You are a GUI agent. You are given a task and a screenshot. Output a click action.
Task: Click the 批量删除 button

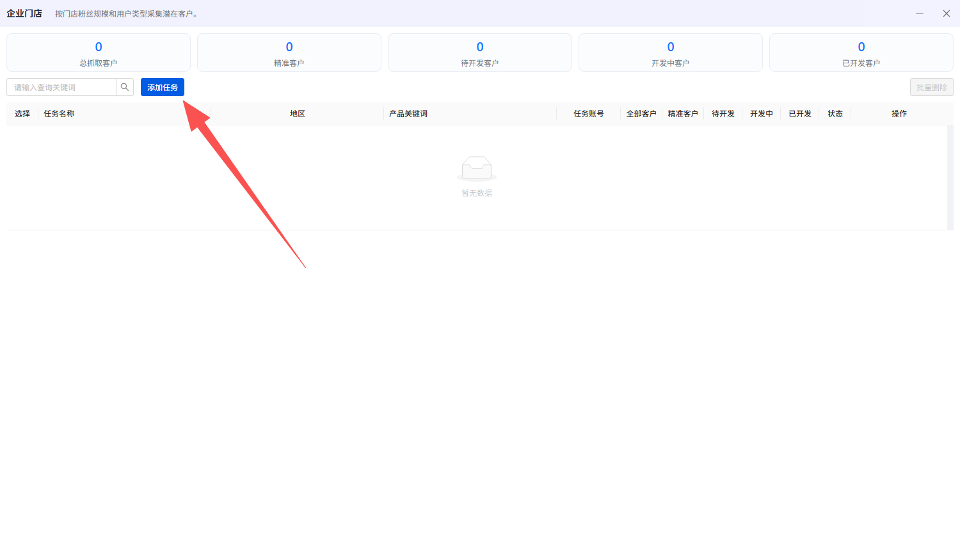click(x=932, y=87)
